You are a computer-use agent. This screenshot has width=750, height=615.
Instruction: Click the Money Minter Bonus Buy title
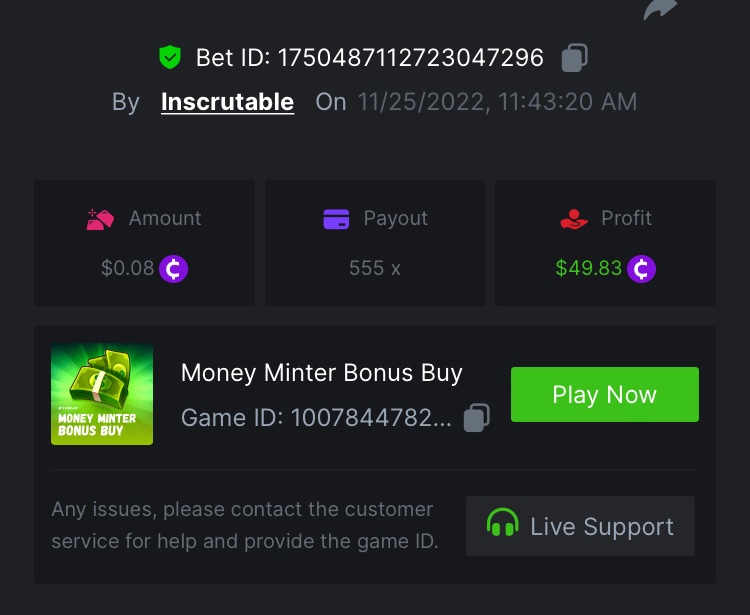tap(322, 373)
